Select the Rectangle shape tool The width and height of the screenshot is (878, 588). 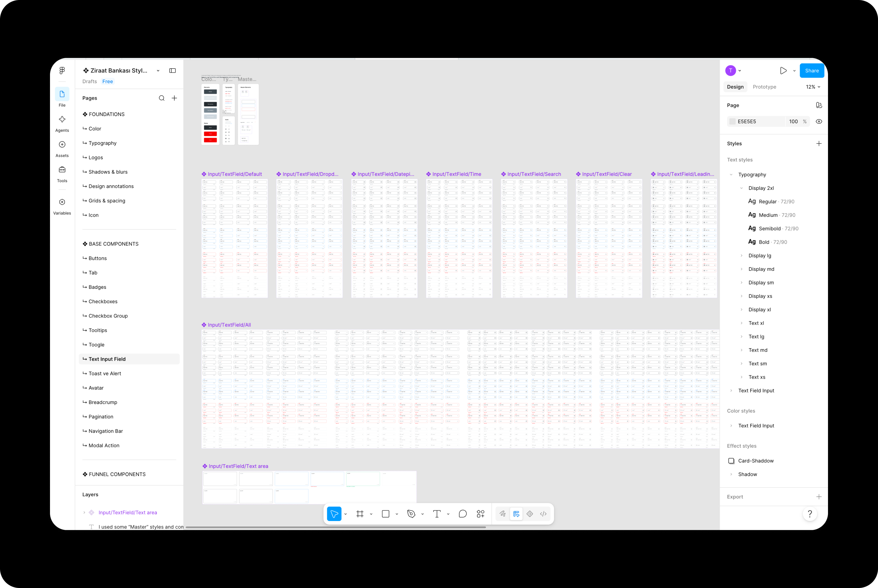[385, 514]
